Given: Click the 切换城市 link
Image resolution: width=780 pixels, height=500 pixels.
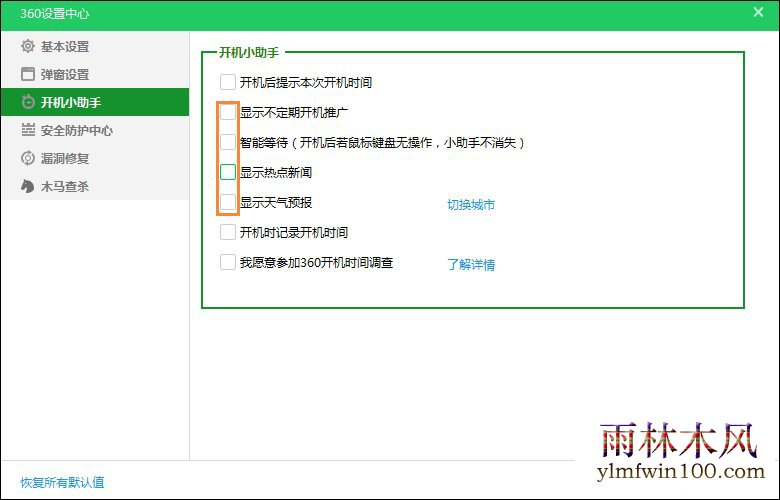Looking at the screenshot, I should [x=471, y=204].
